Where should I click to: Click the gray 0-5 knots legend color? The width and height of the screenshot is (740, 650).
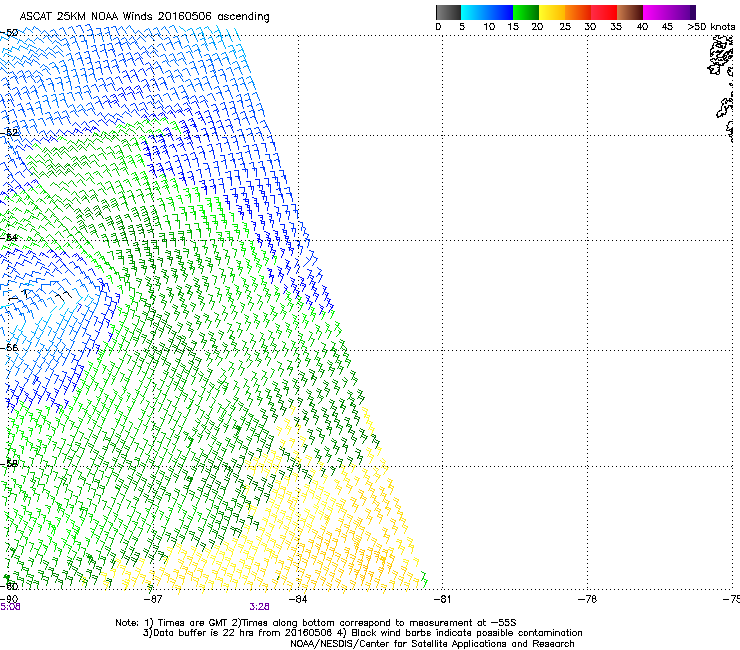coord(448,12)
